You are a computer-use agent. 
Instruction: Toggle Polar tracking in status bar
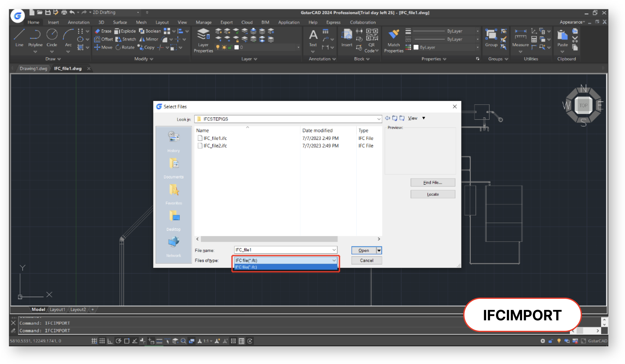[x=118, y=341]
